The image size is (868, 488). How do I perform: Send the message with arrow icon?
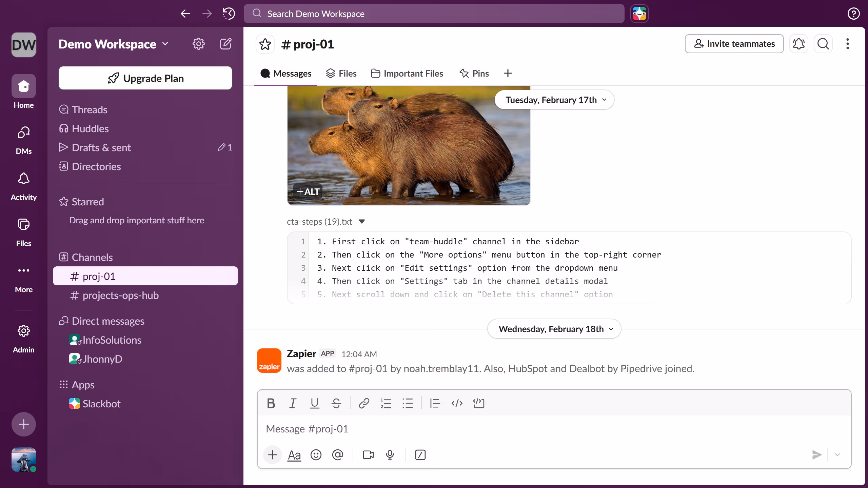pos(816,455)
